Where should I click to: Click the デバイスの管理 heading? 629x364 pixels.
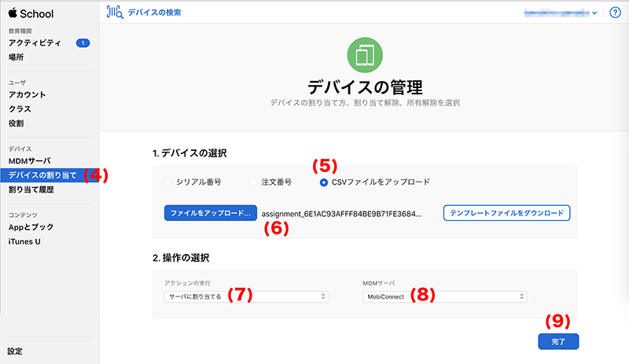pos(365,87)
